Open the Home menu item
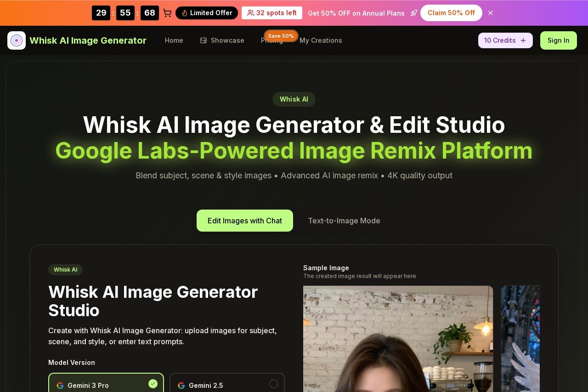Screen dimensions: 588x392 (x=174, y=40)
